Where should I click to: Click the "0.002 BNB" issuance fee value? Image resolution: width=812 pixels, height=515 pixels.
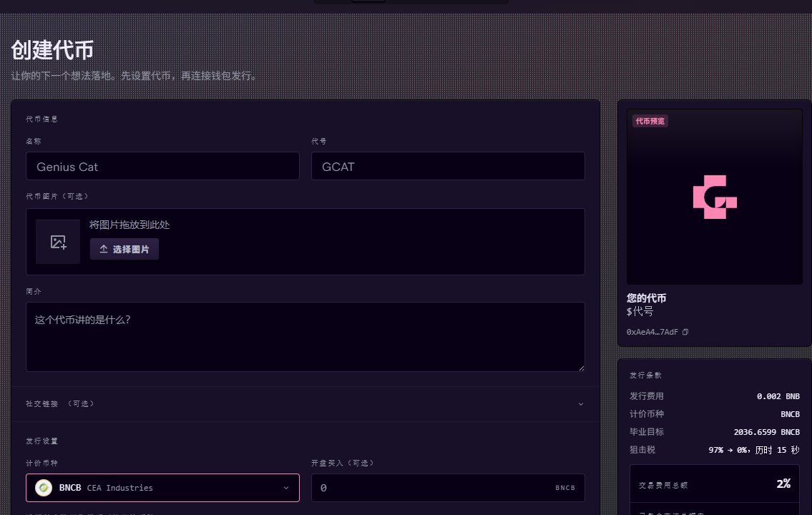778,396
